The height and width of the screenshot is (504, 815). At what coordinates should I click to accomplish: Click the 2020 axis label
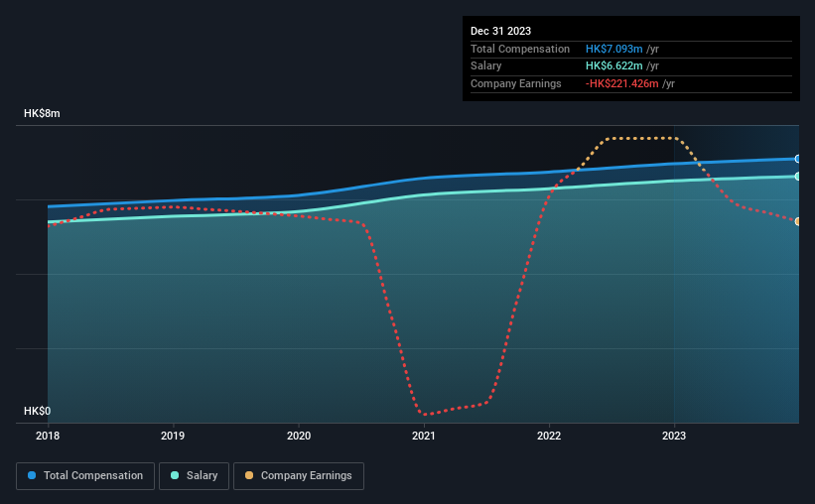[299, 436]
